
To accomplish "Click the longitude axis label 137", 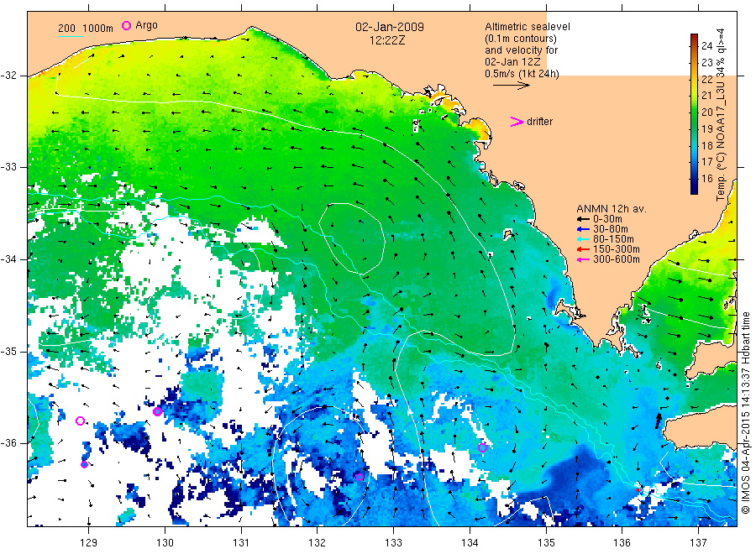I will [698, 543].
